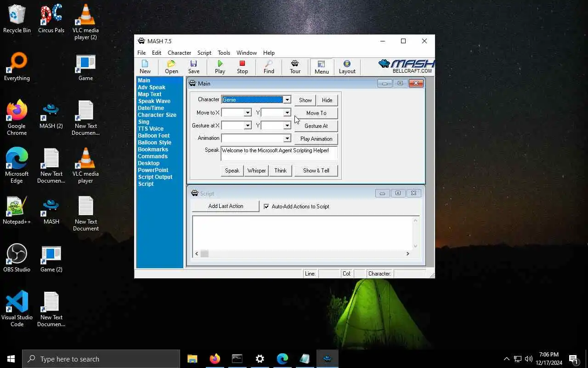
Task: Click the Whisper button
Action: pos(256,171)
